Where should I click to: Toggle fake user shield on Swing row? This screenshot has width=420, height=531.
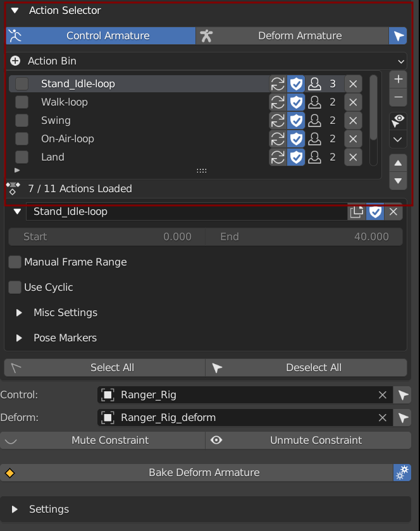(296, 120)
